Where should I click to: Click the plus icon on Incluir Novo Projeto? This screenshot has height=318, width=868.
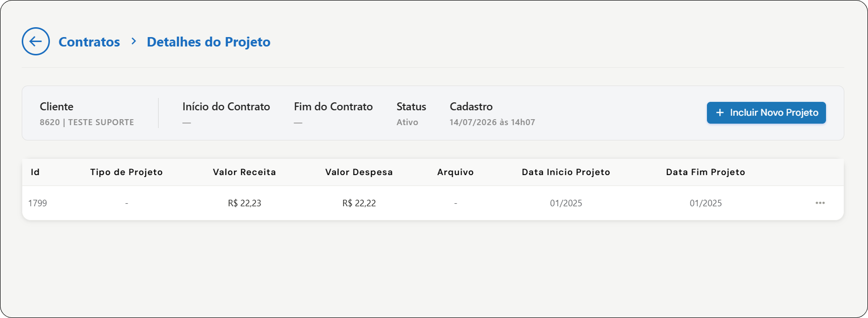coord(720,113)
